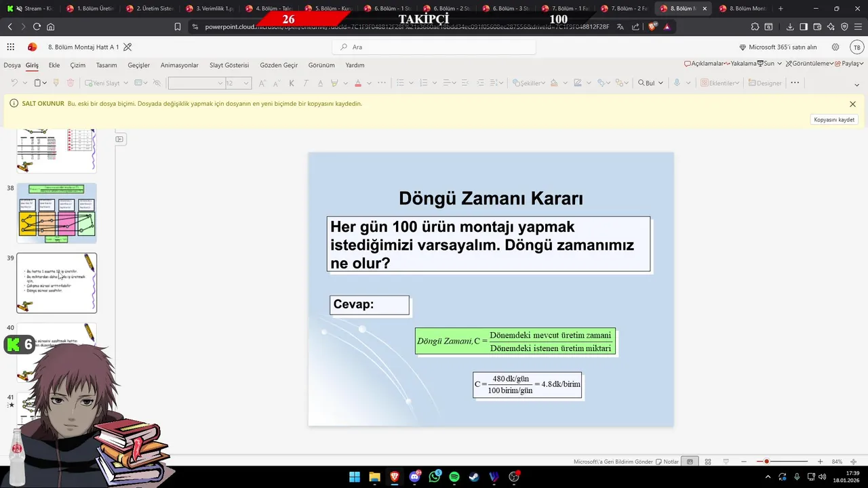Click the dictate microphone icon in ribbon
The height and width of the screenshot is (488, 868).
(676, 83)
